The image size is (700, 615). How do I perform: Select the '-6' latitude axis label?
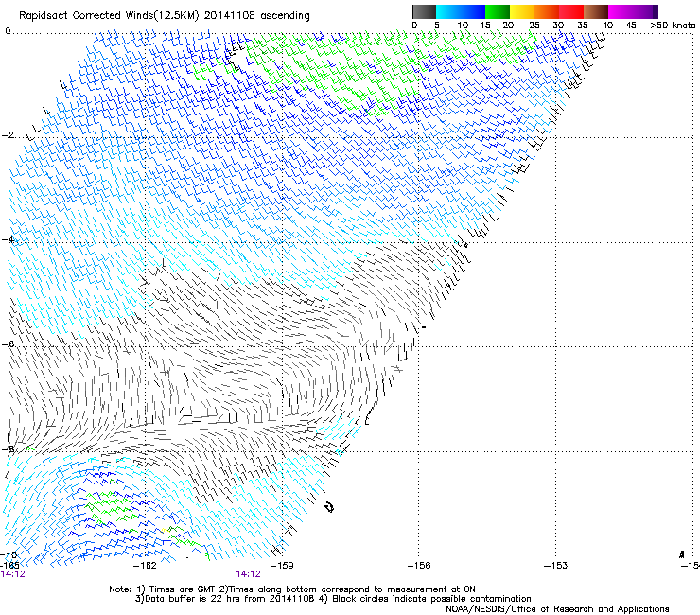coord(8,343)
